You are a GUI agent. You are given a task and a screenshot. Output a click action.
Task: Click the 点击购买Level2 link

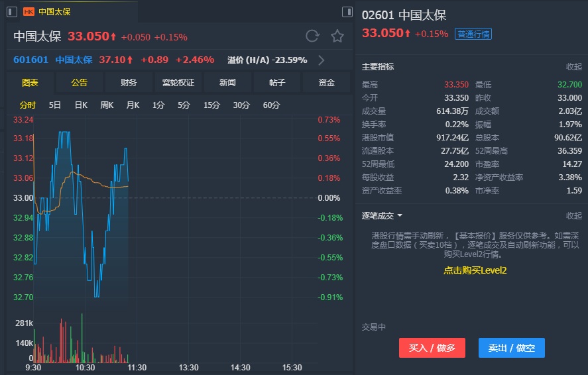pos(475,270)
